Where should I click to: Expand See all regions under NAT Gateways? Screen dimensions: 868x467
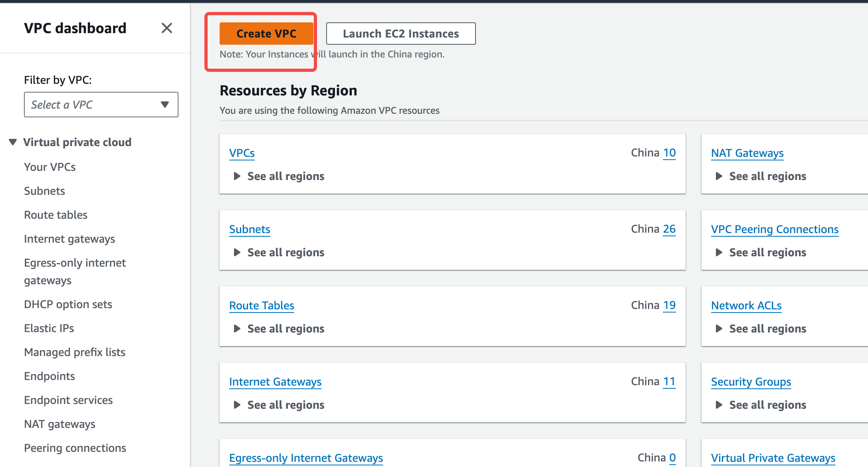point(761,176)
